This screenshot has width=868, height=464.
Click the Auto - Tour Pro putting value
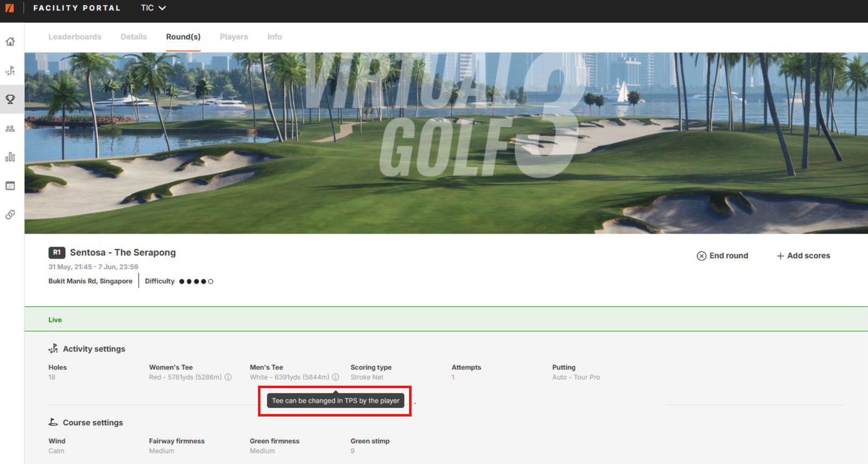(576, 377)
